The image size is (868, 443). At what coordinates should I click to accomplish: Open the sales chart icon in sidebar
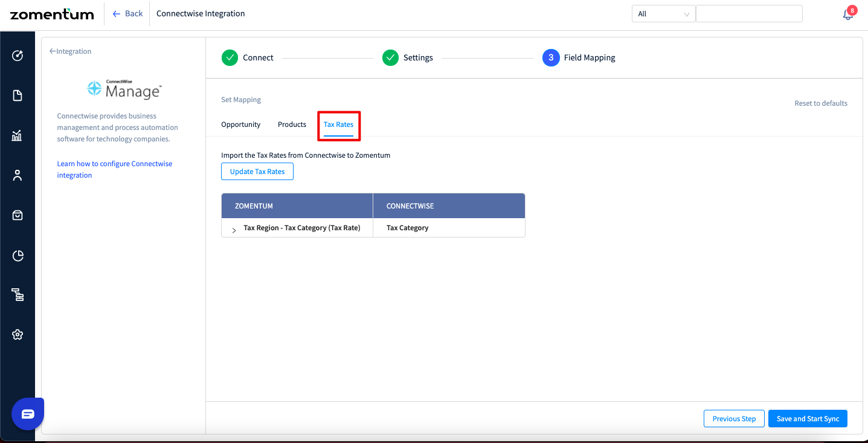point(18,135)
